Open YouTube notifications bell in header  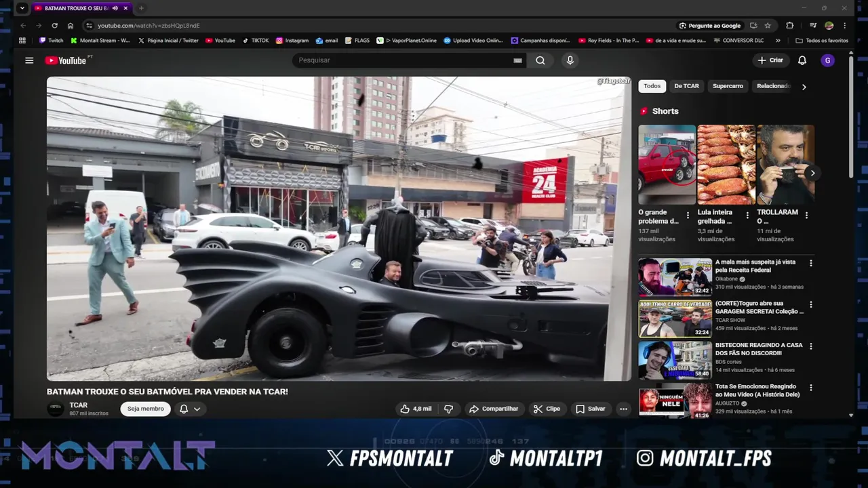[x=802, y=60]
